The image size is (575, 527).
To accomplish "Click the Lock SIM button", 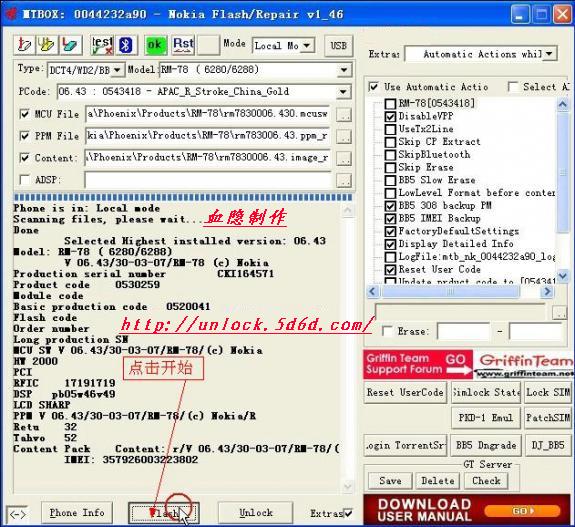I will [548, 393].
